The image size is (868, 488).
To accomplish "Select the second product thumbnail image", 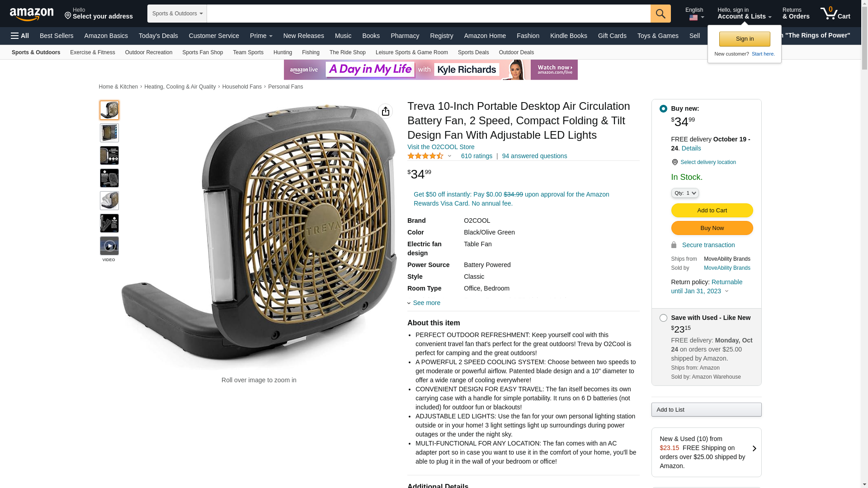I will pos(109,133).
